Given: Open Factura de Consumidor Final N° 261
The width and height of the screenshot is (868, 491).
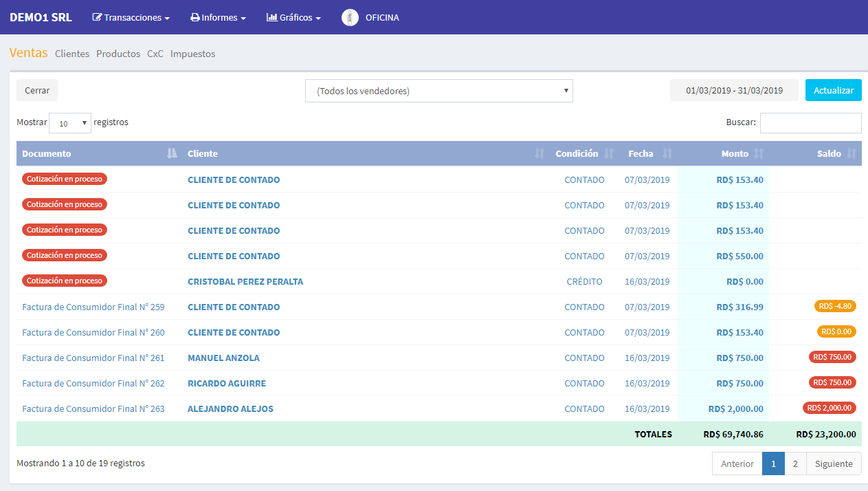Looking at the screenshot, I should click(x=93, y=358).
